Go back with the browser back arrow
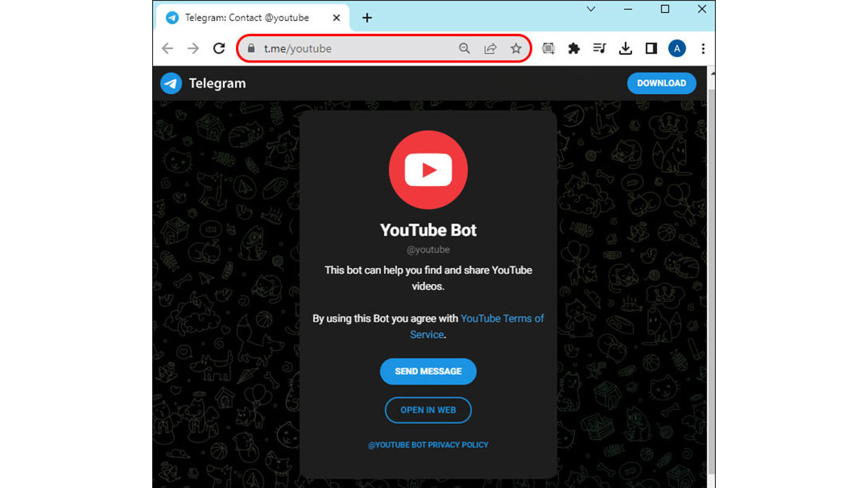Screen dimensions: 868x488 click(x=168, y=49)
